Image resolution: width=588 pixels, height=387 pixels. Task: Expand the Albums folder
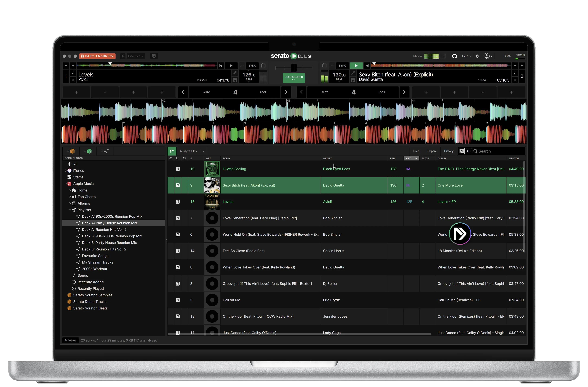click(x=70, y=203)
